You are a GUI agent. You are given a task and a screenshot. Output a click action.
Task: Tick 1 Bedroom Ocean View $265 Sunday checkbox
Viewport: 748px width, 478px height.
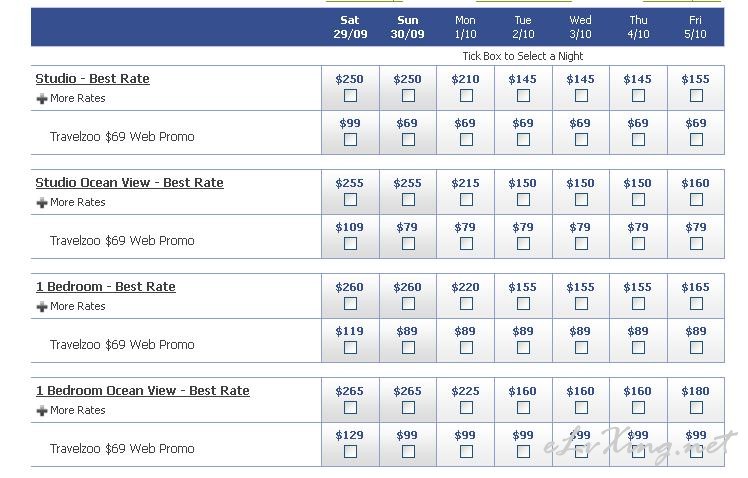(408, 408)
